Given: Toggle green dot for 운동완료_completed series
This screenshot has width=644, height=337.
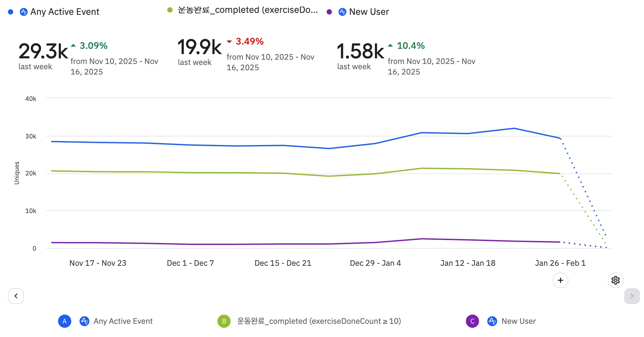Looking at the screenshot, I should pos(170,10).
